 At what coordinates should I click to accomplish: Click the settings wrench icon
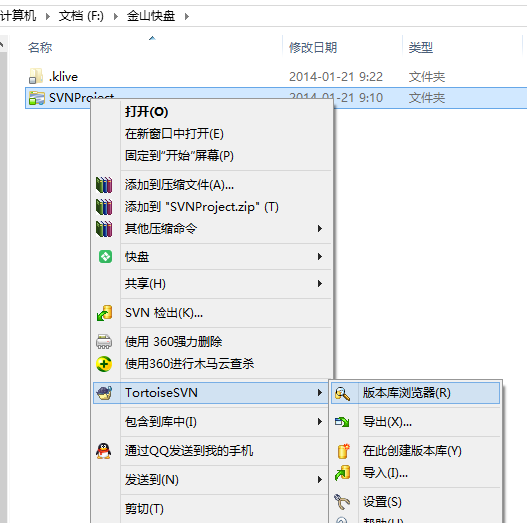pyautogui.click(x=342, y=501)
